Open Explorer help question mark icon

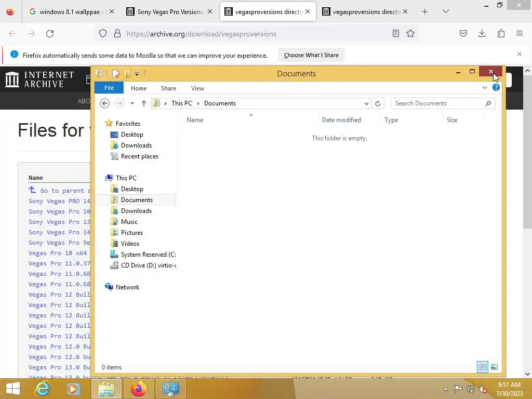point(496,87)
